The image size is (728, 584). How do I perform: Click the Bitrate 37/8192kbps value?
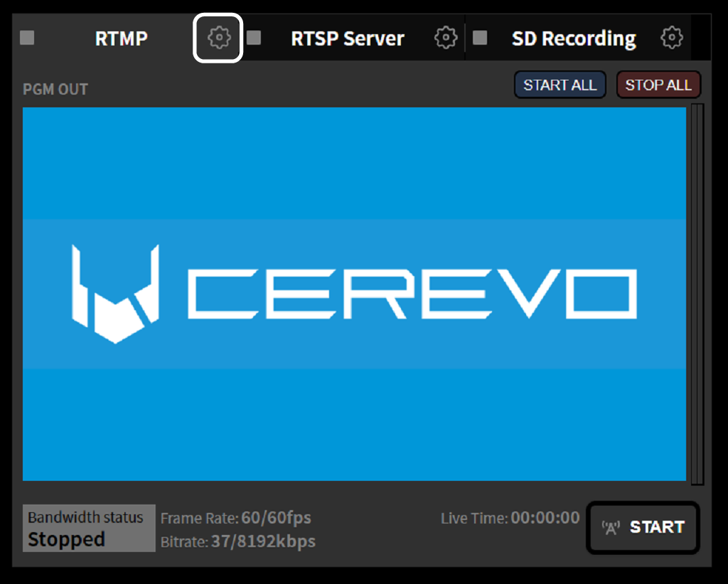pos(263,541)
